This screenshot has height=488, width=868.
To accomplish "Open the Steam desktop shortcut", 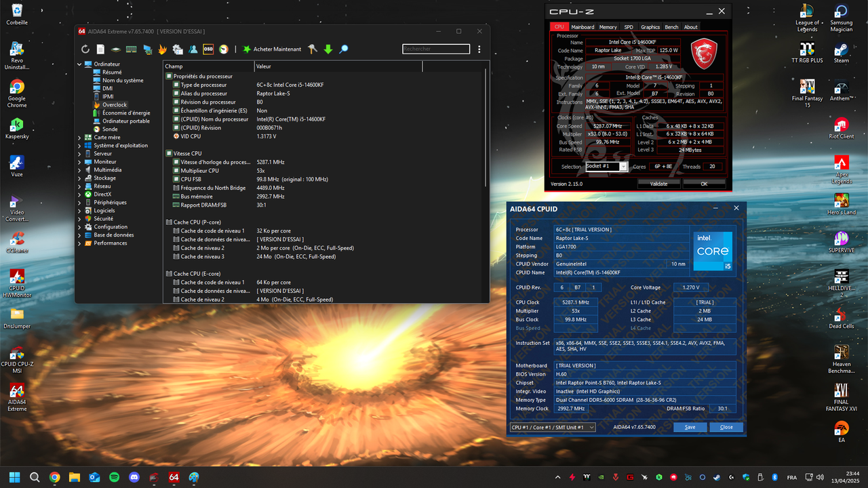I will pos(842,53).
